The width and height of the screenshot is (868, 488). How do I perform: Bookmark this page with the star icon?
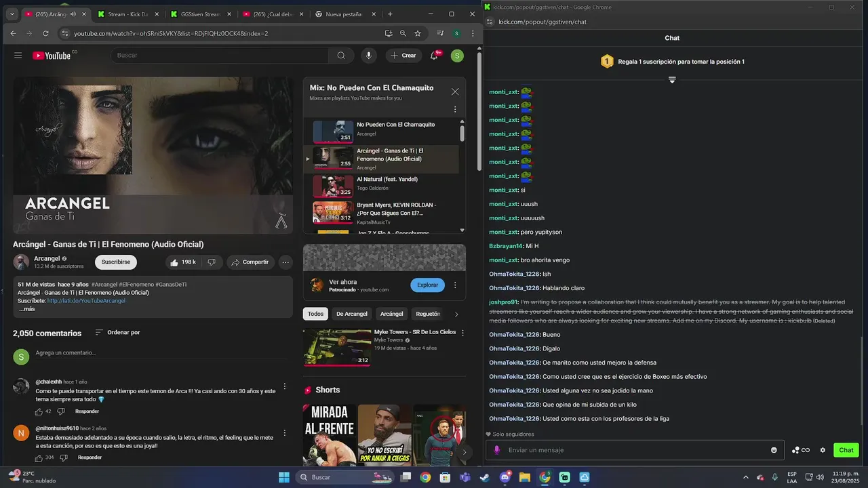click(418, 33)
